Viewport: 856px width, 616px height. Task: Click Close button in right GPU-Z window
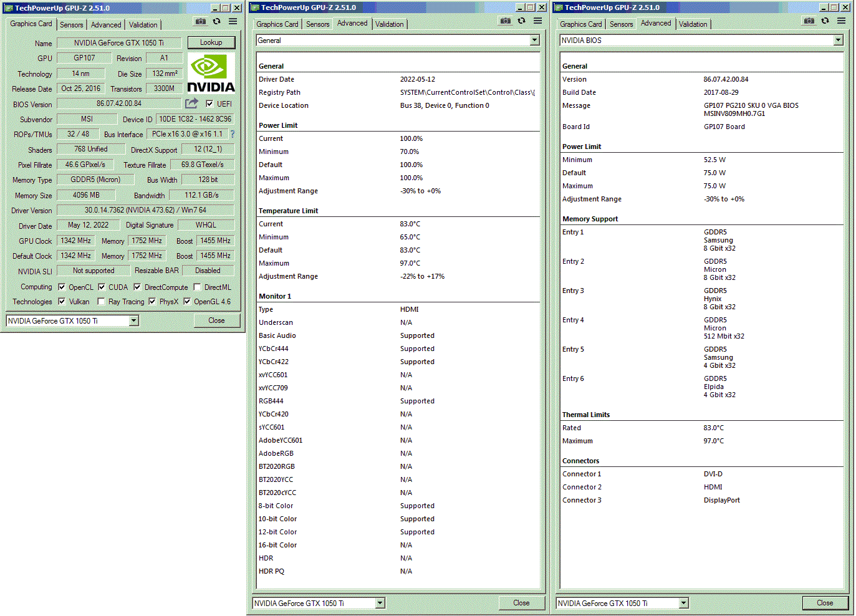coord(825,603)
